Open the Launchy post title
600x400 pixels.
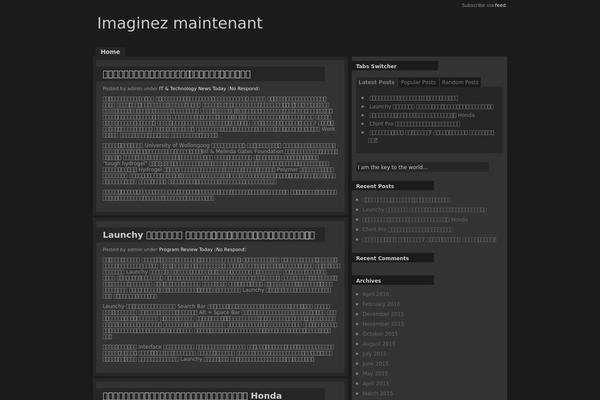(209, 235)
